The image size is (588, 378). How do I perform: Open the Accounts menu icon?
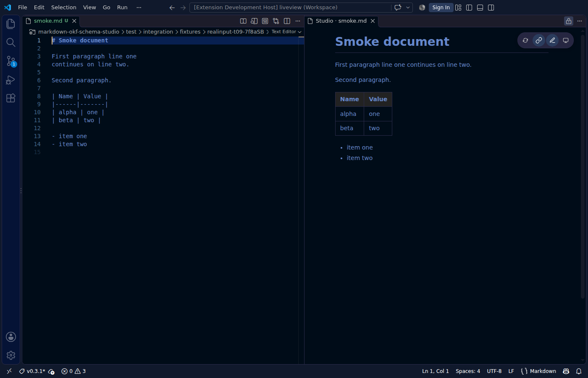tap(11, 337)
